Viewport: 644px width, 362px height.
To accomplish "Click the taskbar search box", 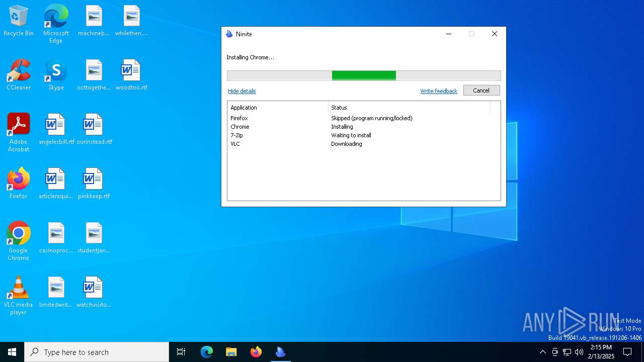I will (x=97, y=352).
